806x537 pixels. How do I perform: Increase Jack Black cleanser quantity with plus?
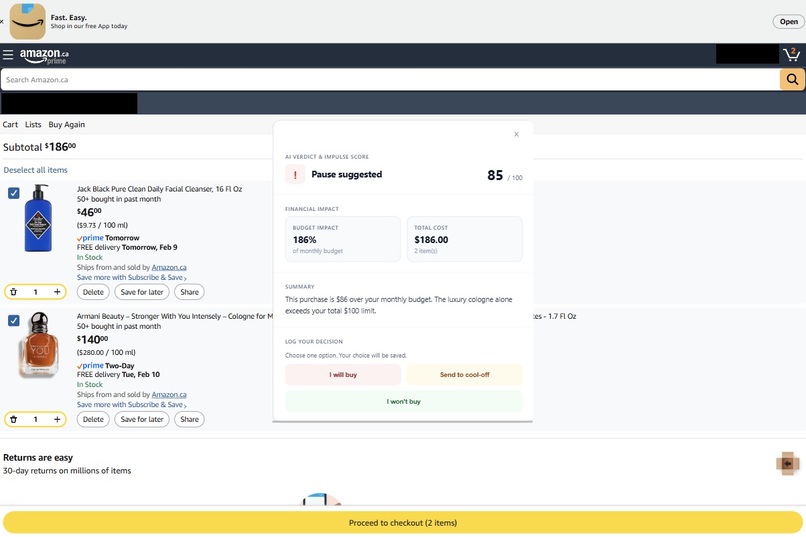coord(57,292)
